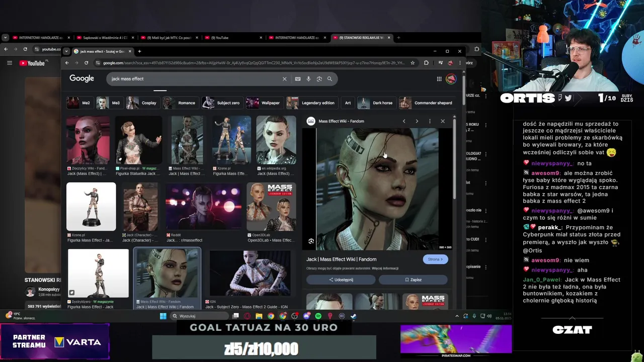
Task: Open Discord from the taskbar
Action: click(306, 316)
